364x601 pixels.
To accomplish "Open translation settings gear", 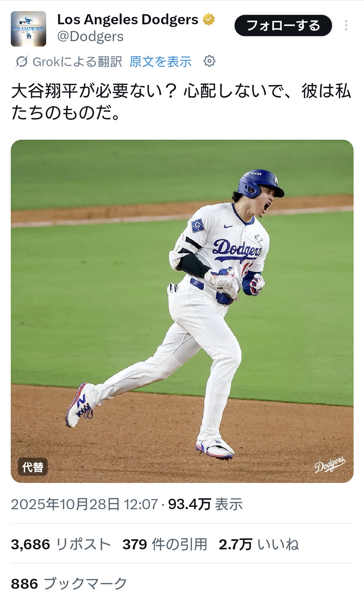I will [209, 61].
